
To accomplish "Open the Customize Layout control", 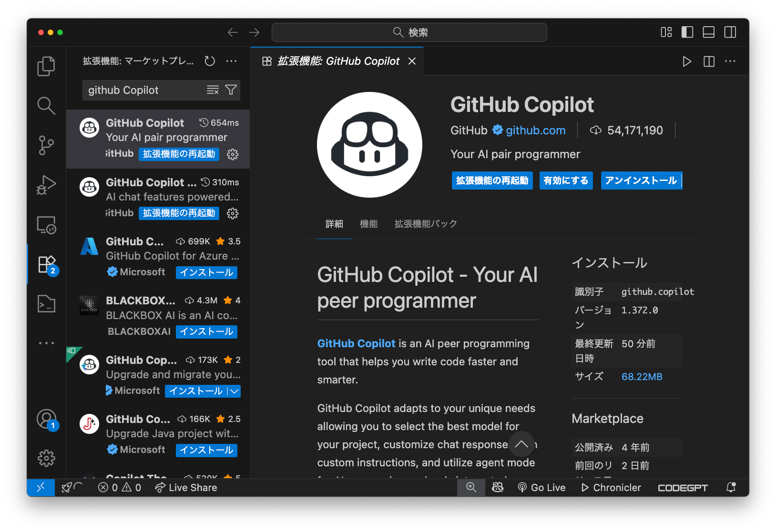I will click(x=666, y=32).
